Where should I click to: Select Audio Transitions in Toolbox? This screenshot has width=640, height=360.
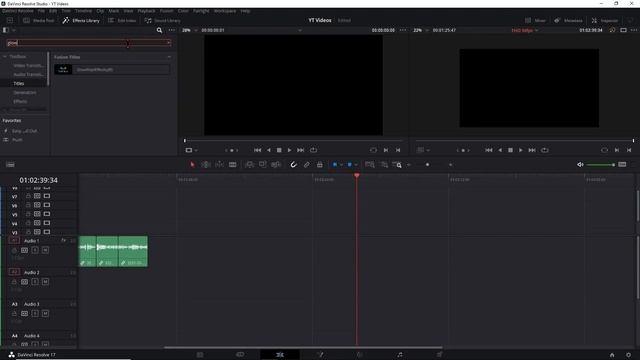(x=28, y=74)
